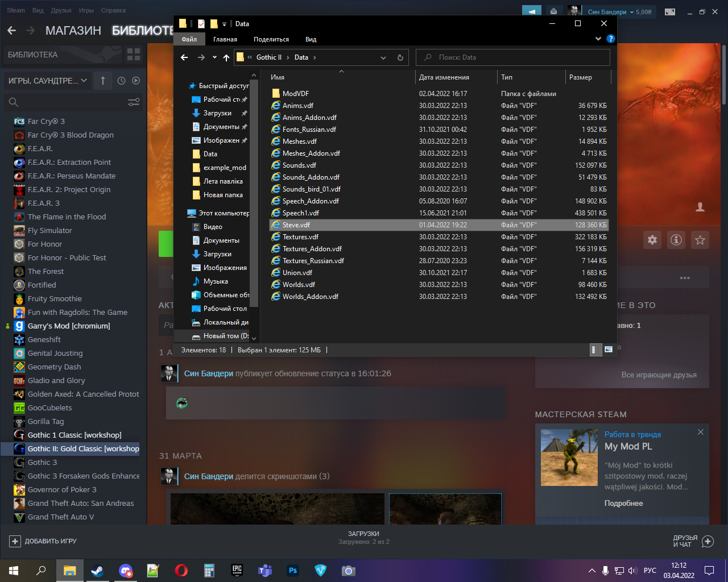
Task: Open Друзья menu in Steam
Action: (x=61, y=10)
